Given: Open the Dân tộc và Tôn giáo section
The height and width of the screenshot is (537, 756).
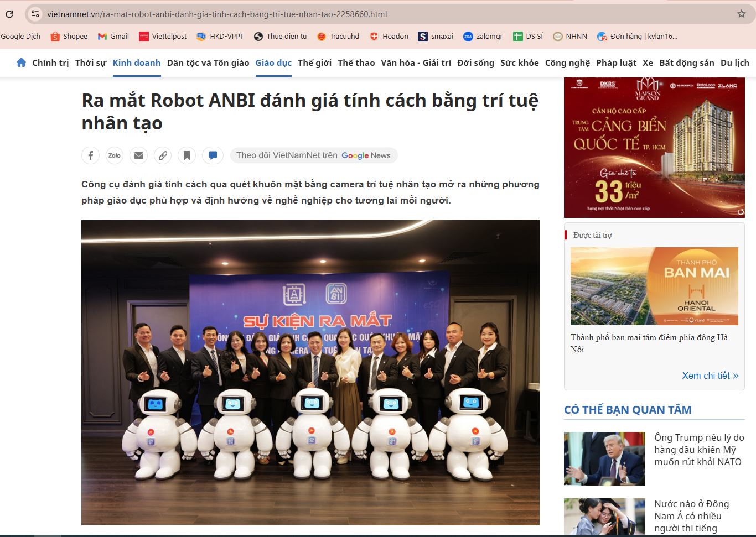Looking at the screenshot, I should click(208, 63).
